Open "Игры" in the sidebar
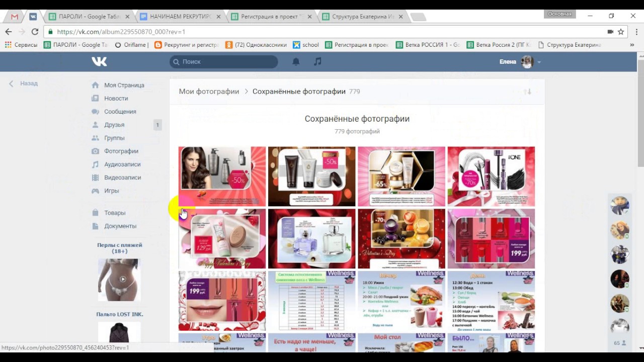Screen dimensions: 644x362 111,191
